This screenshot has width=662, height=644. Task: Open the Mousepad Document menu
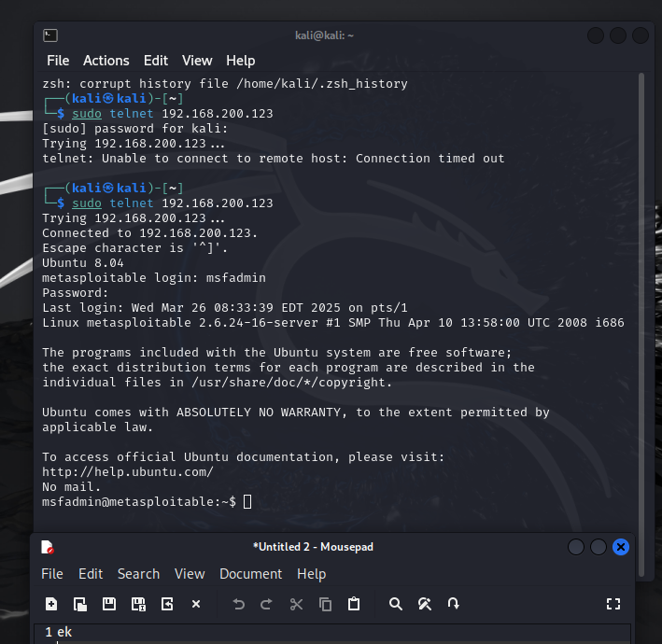pyautogui.click(x=250, y=574)
